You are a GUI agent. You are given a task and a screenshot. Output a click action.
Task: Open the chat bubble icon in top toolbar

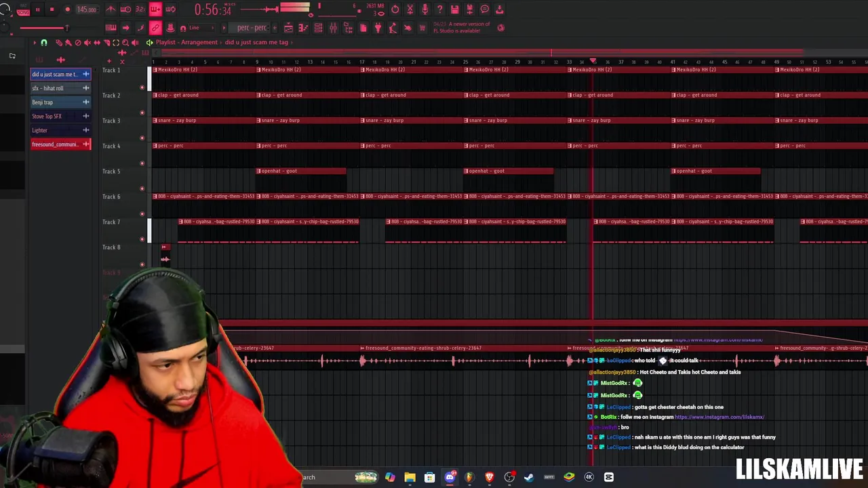(x=484, y=9)
